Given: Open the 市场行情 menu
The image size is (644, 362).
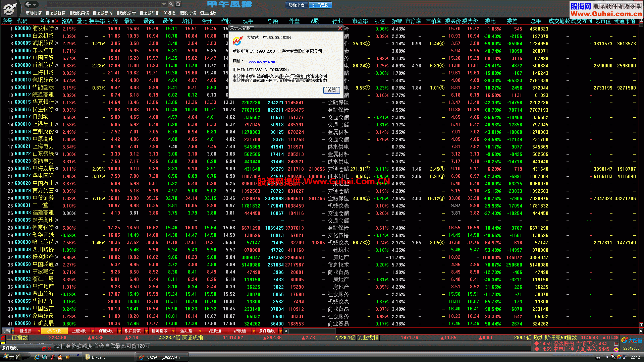Looking at the screenshot, I should [34, 13].
